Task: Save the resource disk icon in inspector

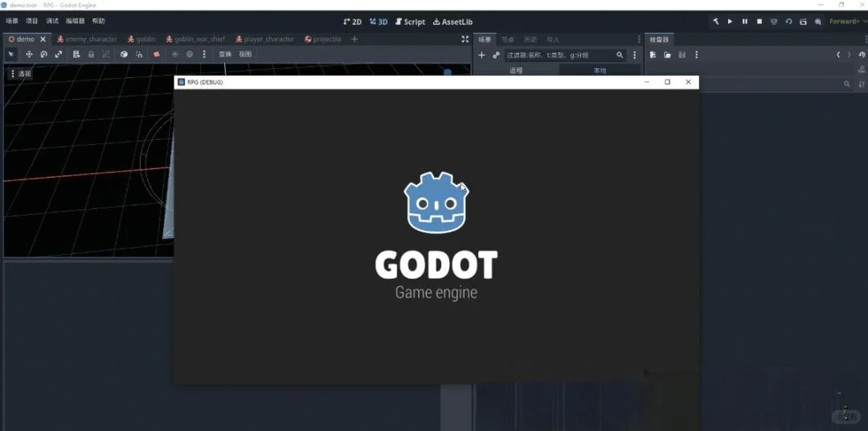Action: click(682, 55)
